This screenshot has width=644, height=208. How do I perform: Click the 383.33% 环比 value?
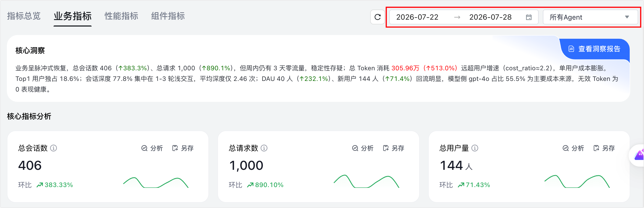(x=59, y=185)
